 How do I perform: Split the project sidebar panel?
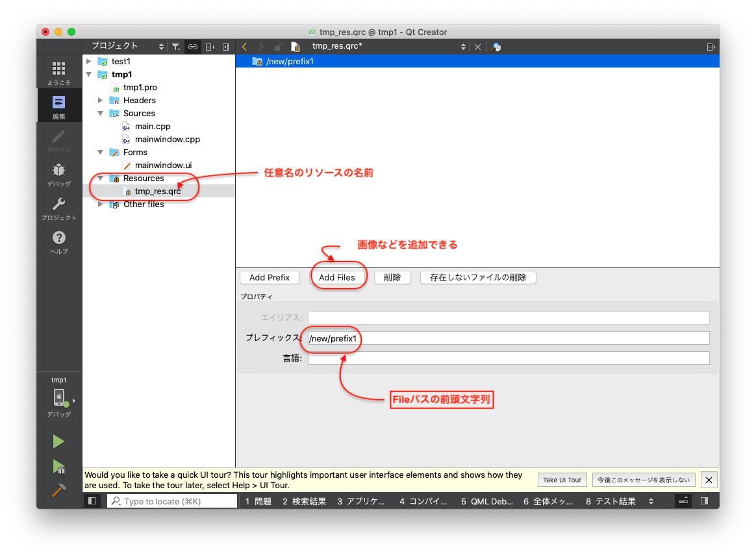(x=210, y=47)
